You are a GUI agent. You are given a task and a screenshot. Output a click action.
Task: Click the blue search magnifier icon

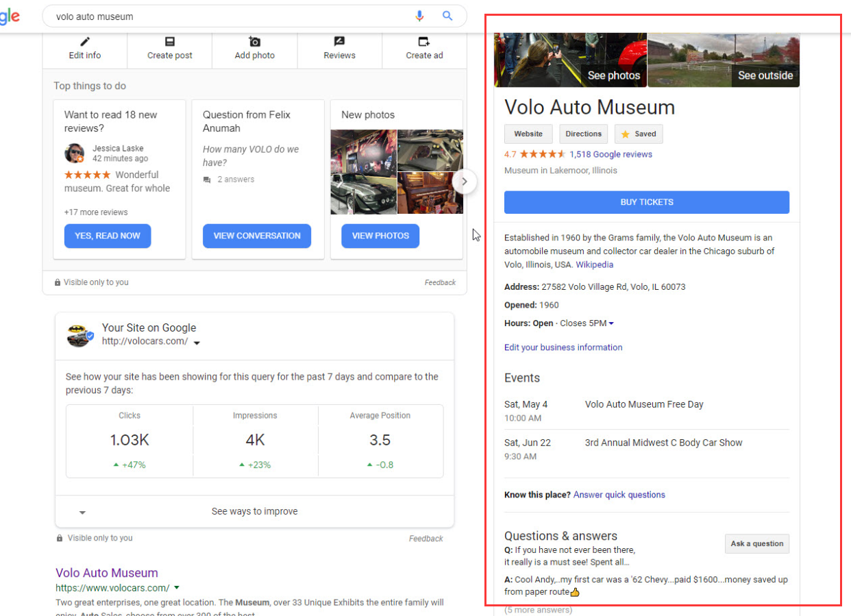click(x=447, y=16)
